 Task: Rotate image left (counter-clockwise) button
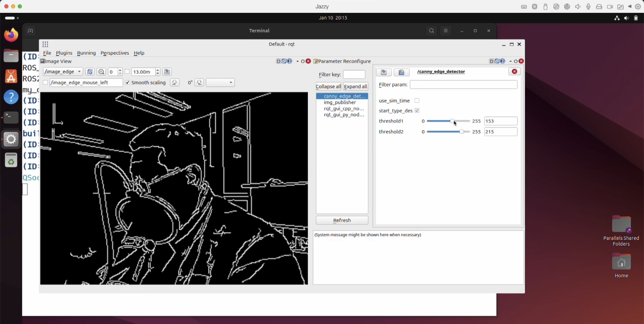tap(174, 82)
